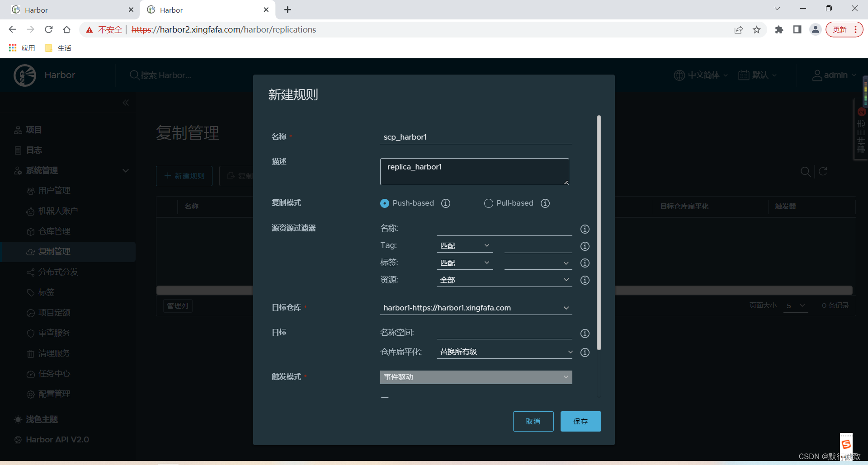Image resolution: width=868 pixels, height=465 pixels.
Task: Open 目标仓库 harbor1 dropdown
Action: [476, 308]
